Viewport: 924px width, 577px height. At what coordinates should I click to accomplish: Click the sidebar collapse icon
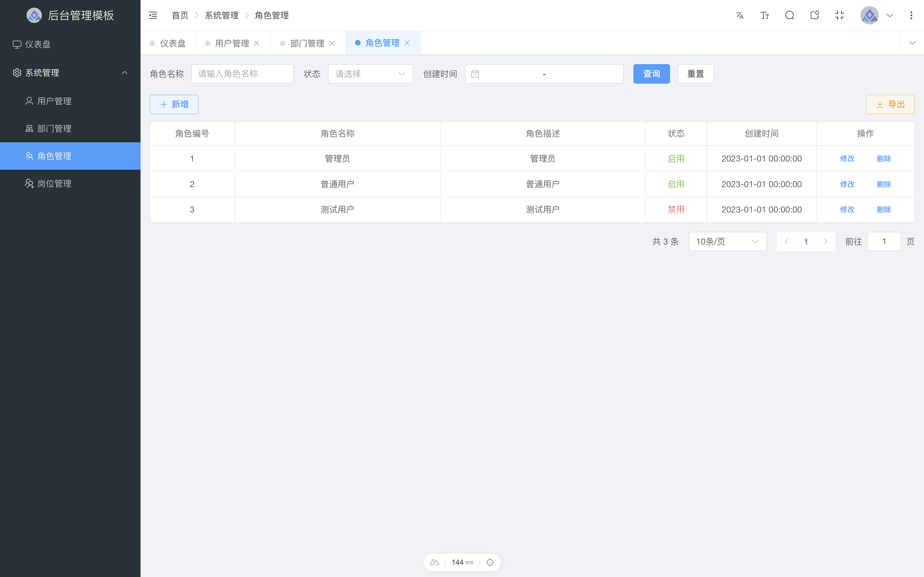tap(153, 15)
